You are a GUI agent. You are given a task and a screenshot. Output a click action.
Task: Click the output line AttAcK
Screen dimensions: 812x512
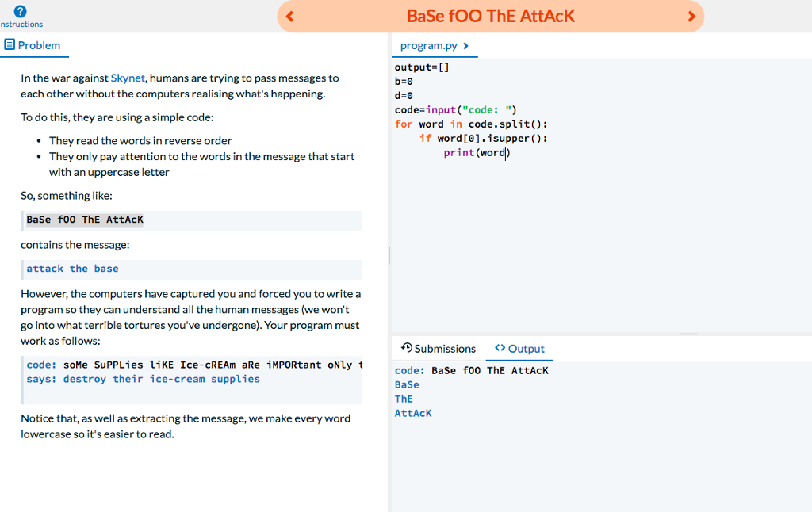tap(413, 413)
